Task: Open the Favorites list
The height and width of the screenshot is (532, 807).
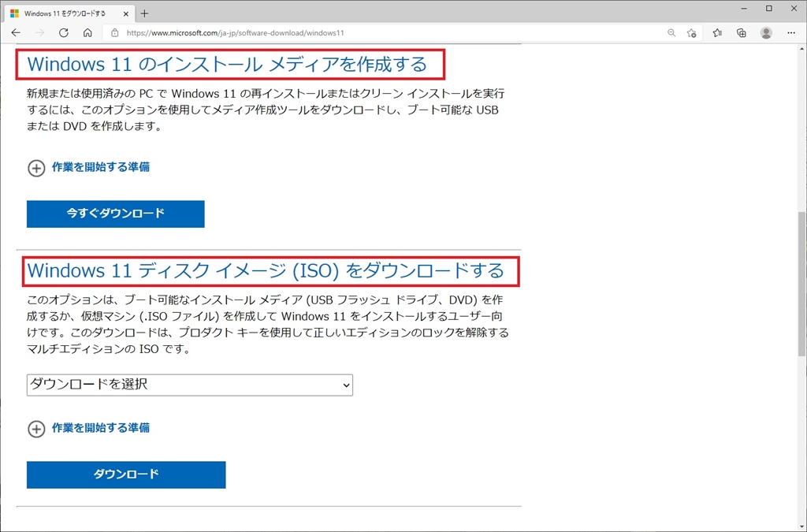Action: [x=717, y=33]
